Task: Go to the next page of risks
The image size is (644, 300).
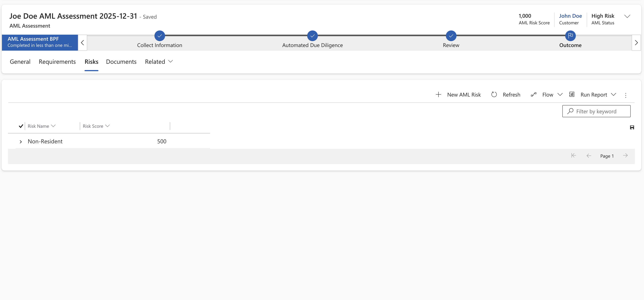Action: click(x=626, y=156)
